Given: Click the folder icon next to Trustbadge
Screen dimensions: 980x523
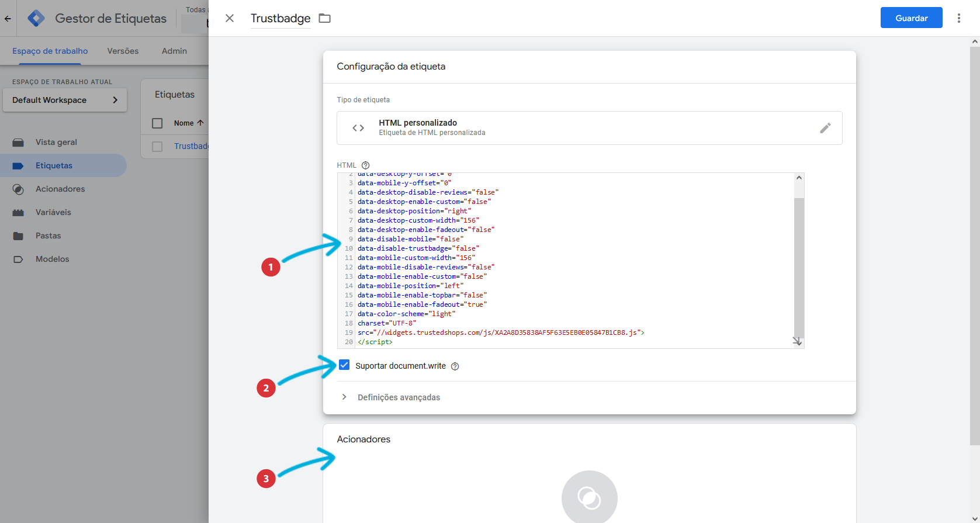Looking at the screenshot, I should point(325,18).
